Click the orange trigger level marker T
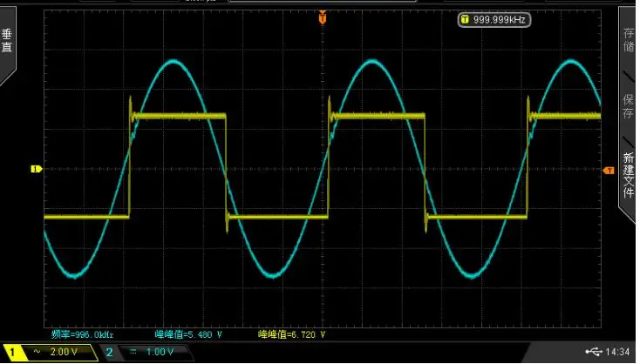The image size is (640, 364). tap(609, 171)
